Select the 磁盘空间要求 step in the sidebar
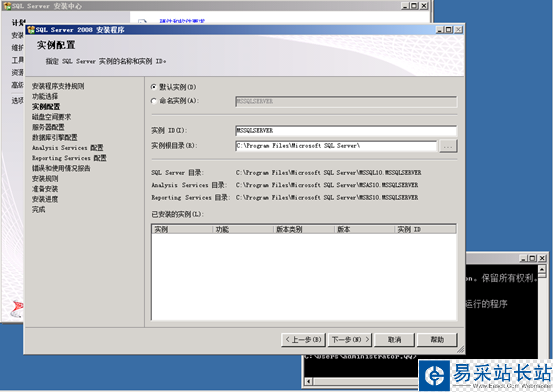 pos(51,117)
